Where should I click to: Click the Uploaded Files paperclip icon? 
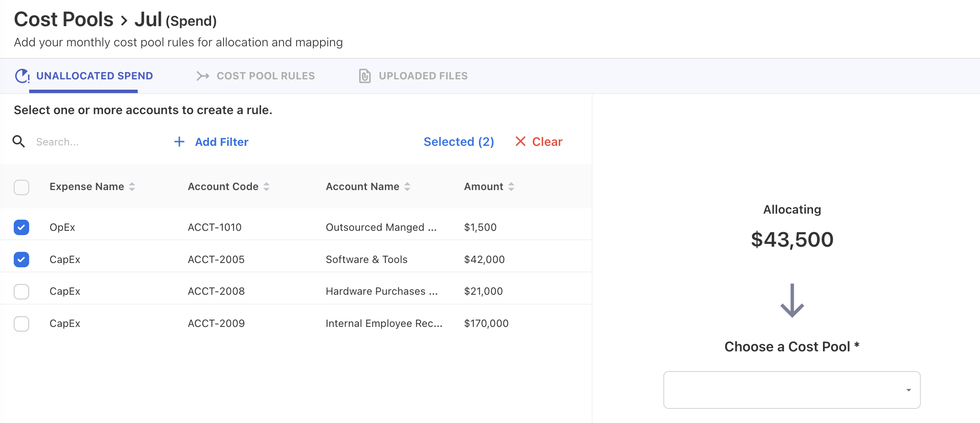[364, 76]
